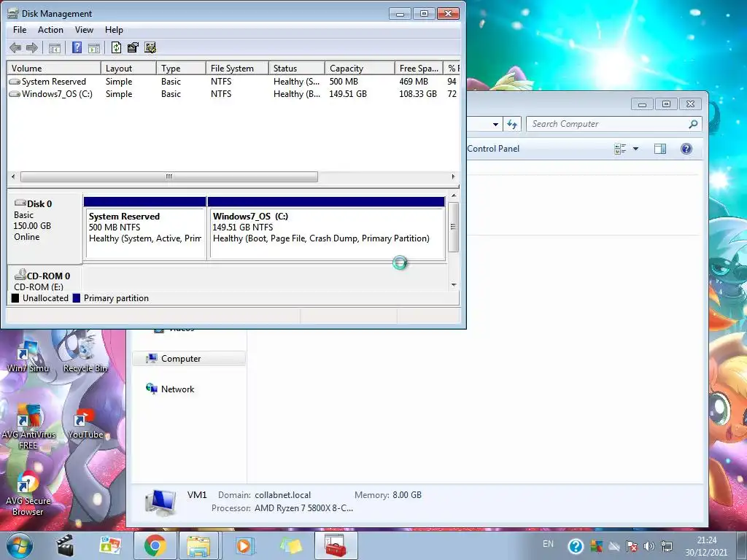The image size is (747, 560).
Task: Click the left arrow of horizontal scrollbar
Action: click(13, 176)
